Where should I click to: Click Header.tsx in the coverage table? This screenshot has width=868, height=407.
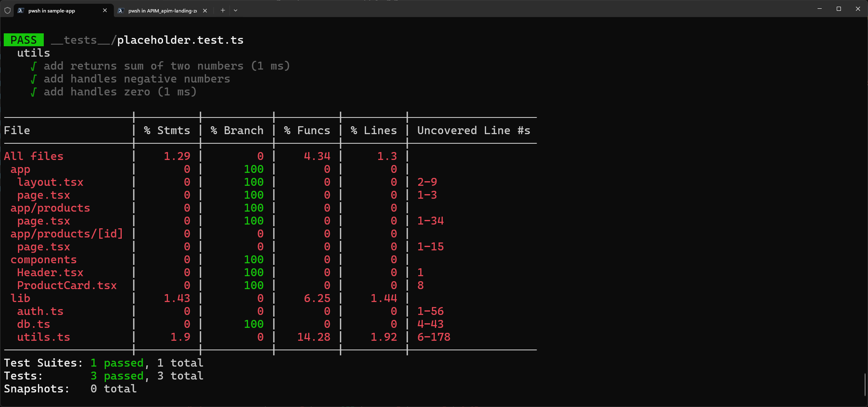coord(50,272)
